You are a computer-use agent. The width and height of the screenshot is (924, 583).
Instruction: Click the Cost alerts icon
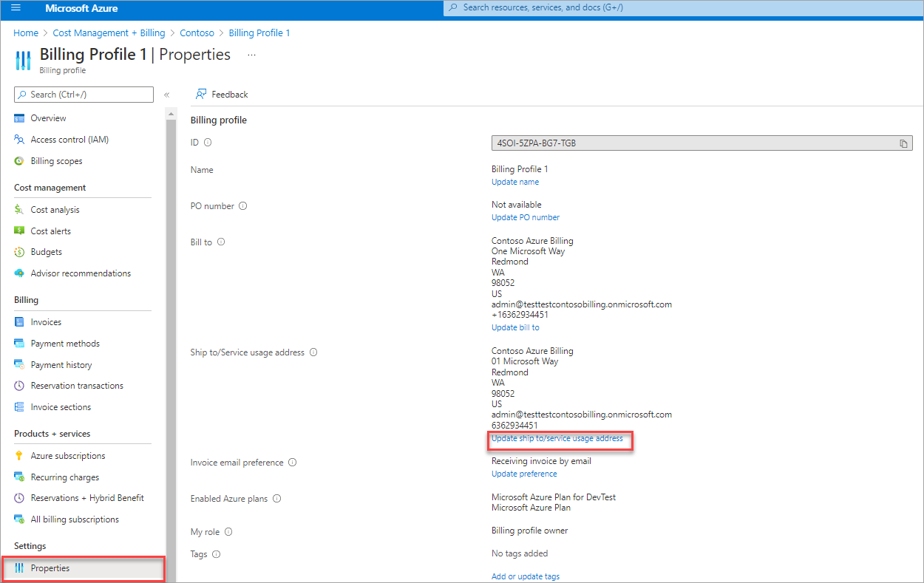coord(19,231)
